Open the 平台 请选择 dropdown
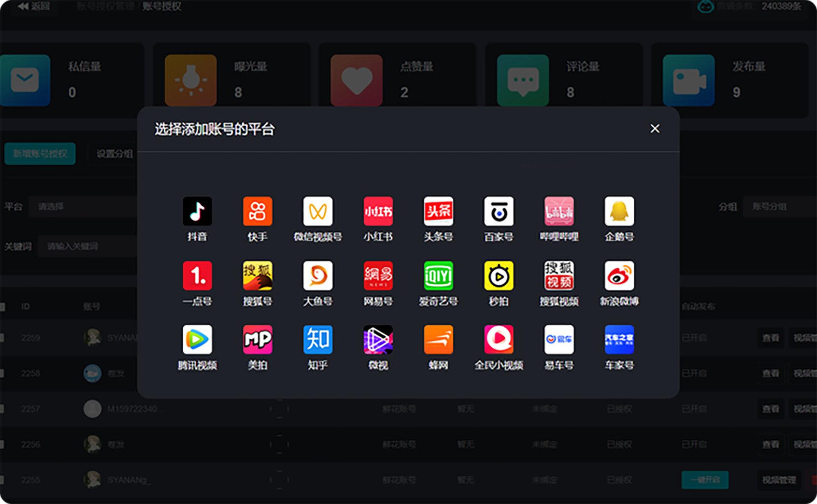The width and height of the screenshot is (817, 504). pos(83,207)
